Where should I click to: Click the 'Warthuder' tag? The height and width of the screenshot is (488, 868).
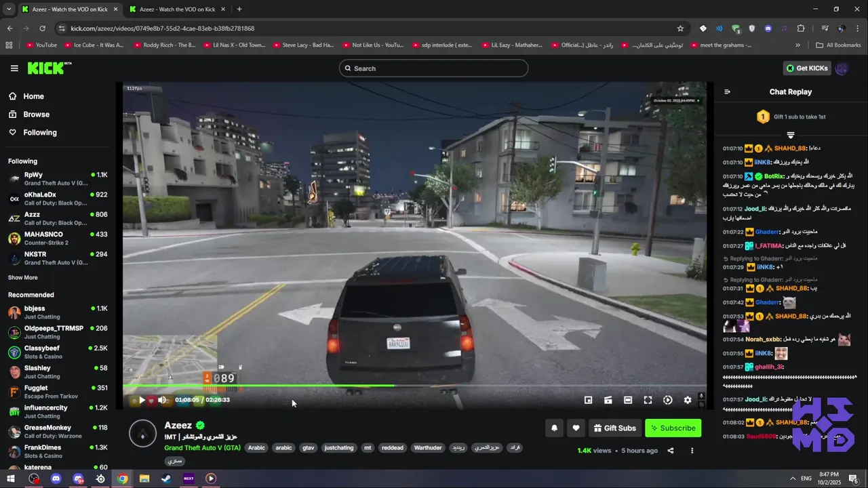[x=428, y=448]
